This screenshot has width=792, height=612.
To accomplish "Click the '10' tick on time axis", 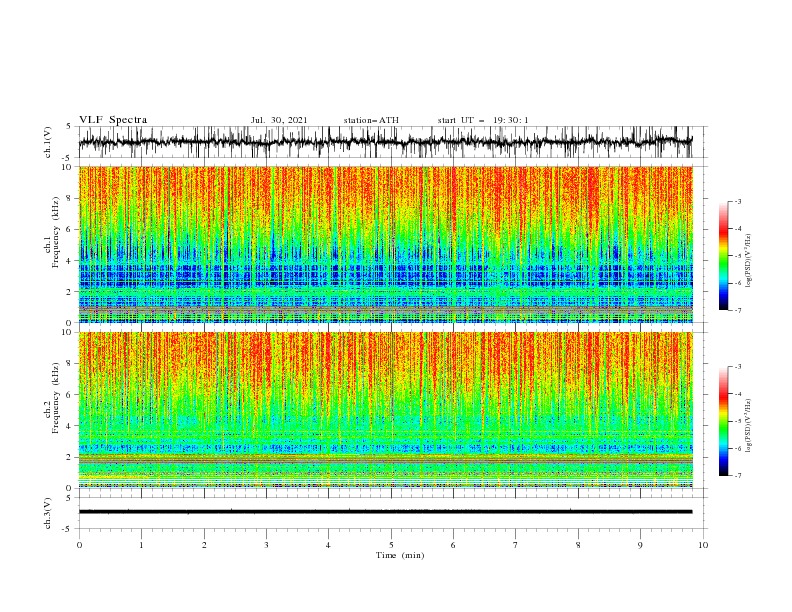I will point(703,545).
